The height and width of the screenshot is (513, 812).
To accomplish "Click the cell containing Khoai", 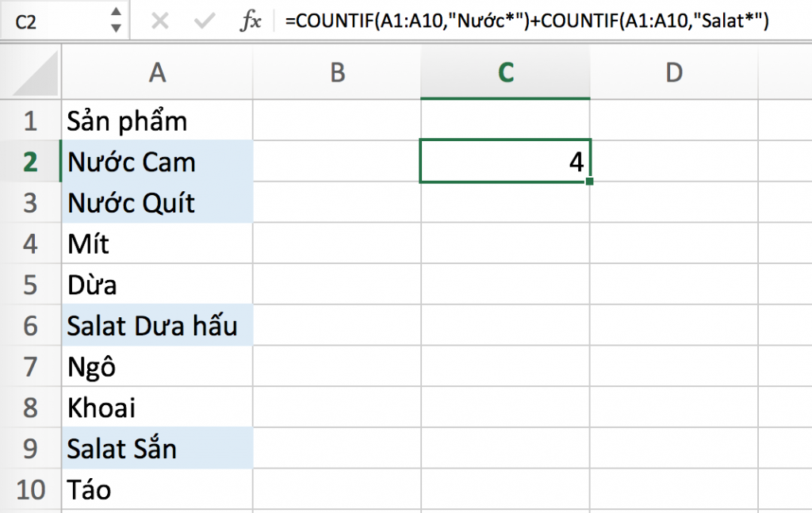I will 156,408.
